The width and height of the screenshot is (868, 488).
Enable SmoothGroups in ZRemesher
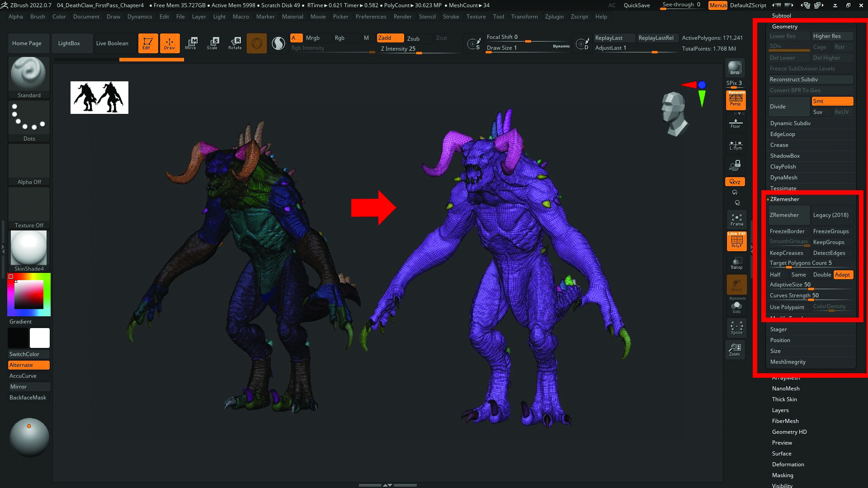788,241
